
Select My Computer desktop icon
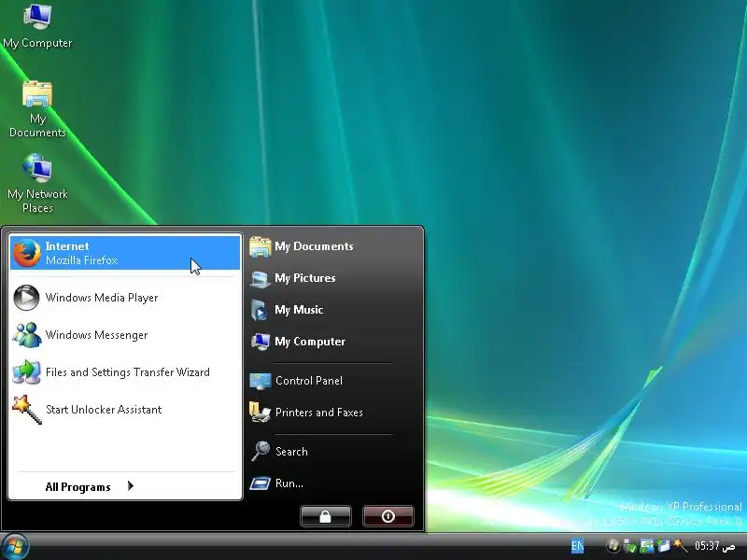pos(37,16)
